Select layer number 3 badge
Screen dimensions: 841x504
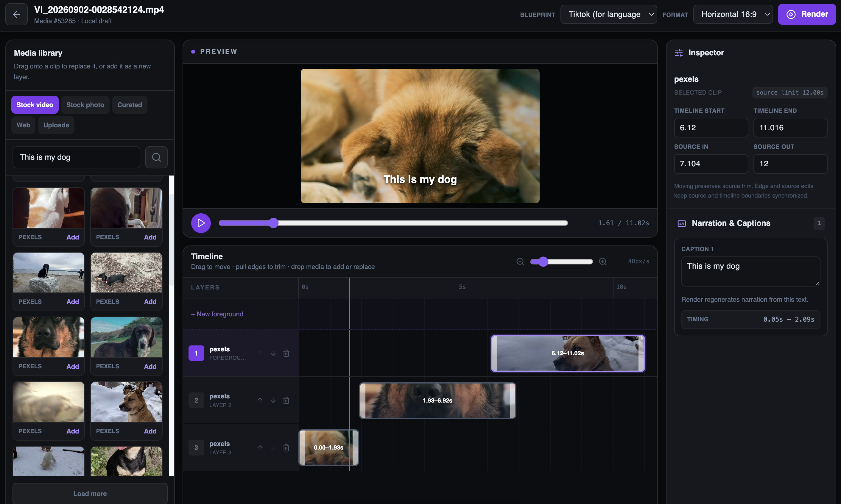tap(196, 448)
